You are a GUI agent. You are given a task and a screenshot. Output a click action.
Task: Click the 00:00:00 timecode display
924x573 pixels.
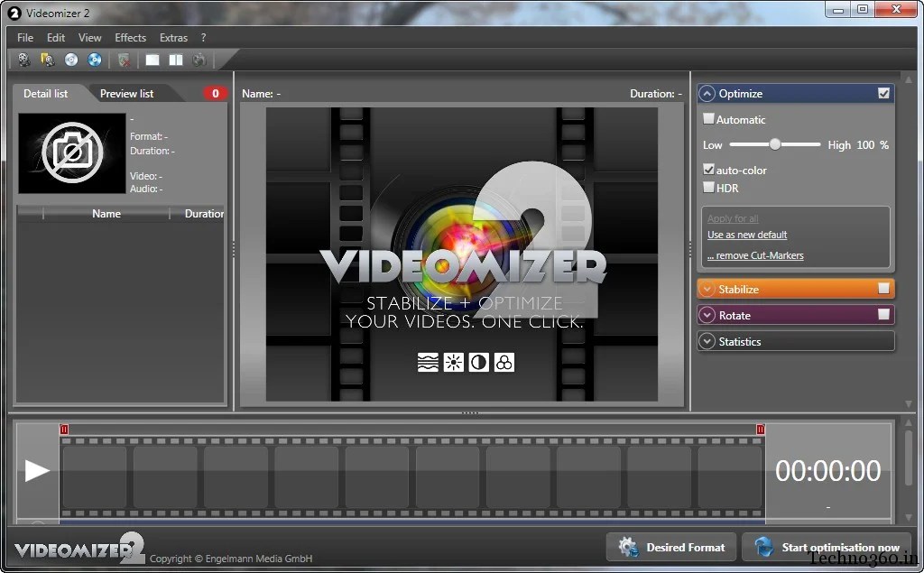[827, 470]
